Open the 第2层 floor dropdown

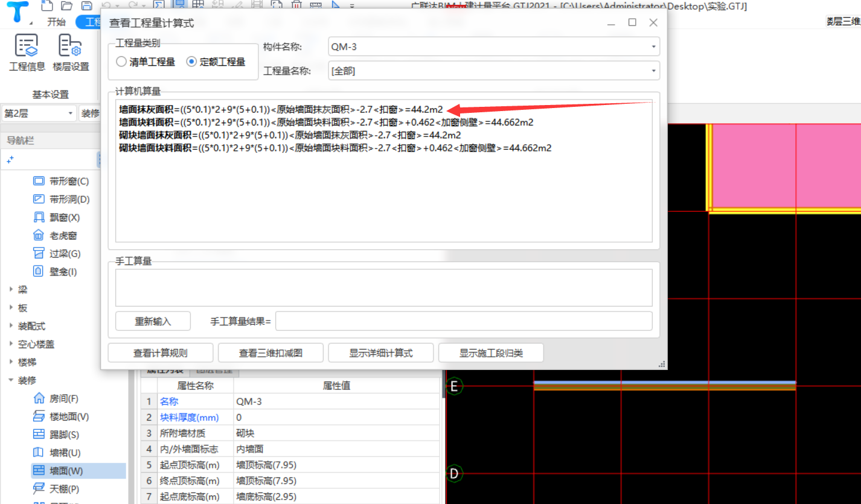[39, 113]
